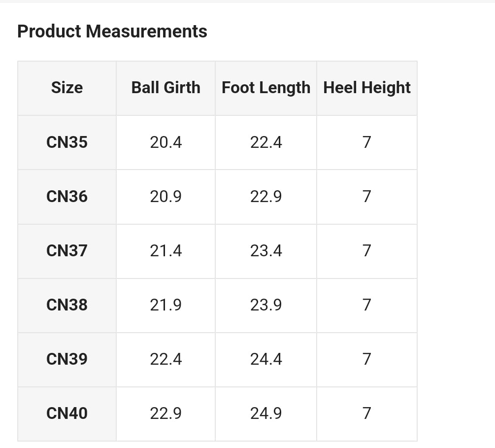Select the Size column header
This screenshot has width=495, height=448.
point(67,88)
